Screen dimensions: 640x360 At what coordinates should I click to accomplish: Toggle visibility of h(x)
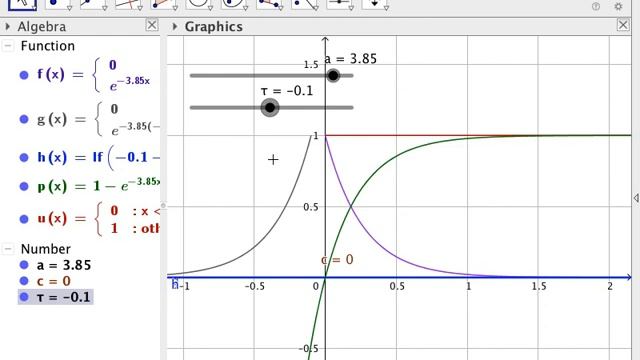point(24,158)
